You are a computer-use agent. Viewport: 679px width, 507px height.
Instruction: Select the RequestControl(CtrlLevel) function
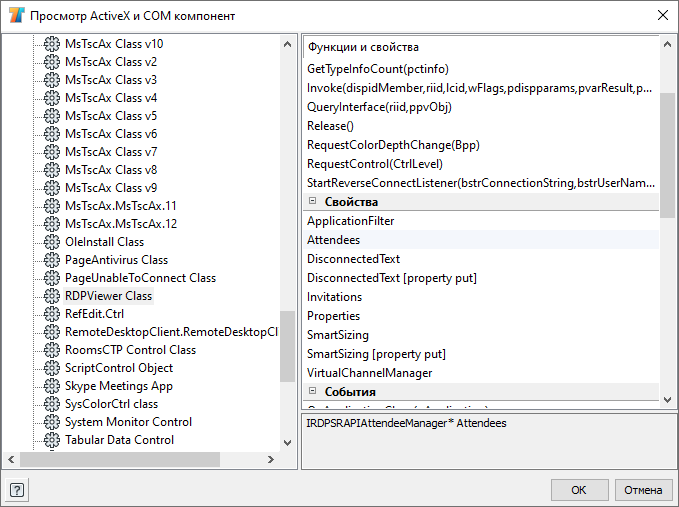click(374, 164)
